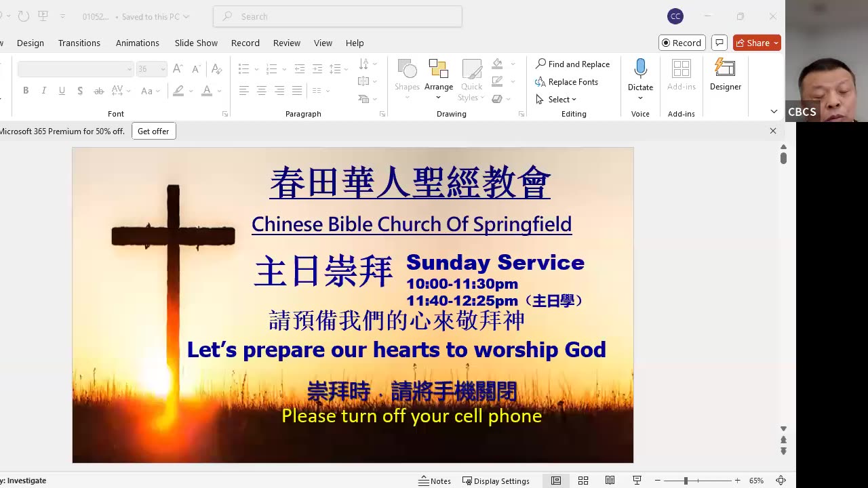Expand numbering list dropdown
The height and width of the screenshot is (488, 868).
(x=284, y=69)
